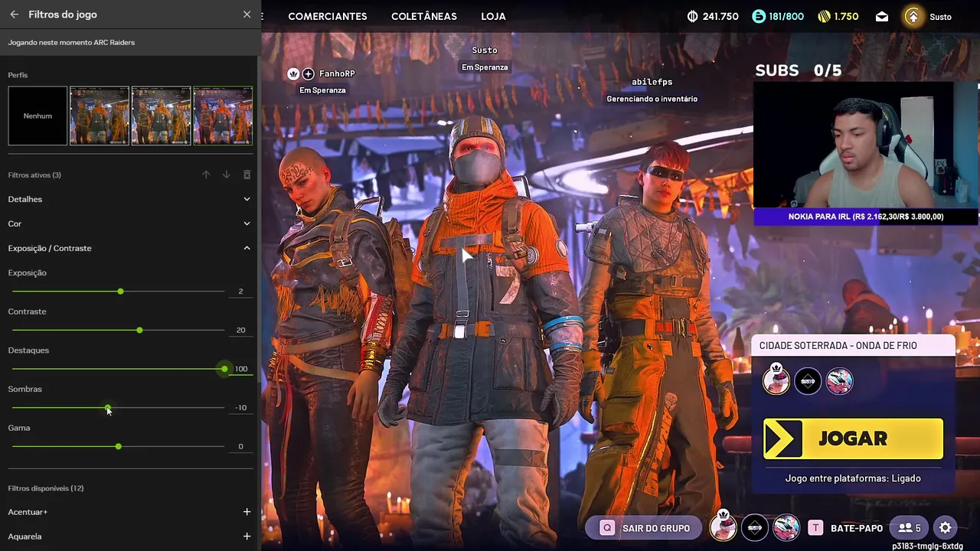This screenshot has width=980, height=551.
Task: Click the Sombras value -10
Action: tap(241, 408)
